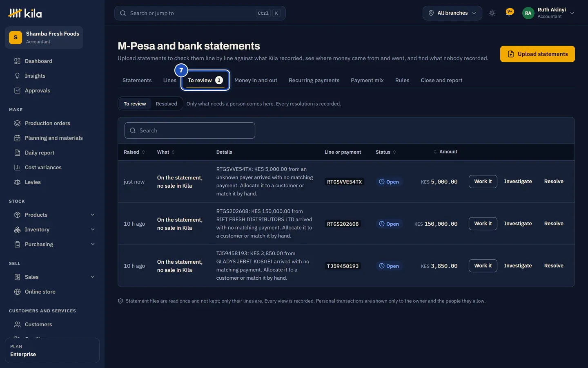Click Resolve for TJ59458193 row
This screenshot has width=588, height=368.
[x=554, y=266]
